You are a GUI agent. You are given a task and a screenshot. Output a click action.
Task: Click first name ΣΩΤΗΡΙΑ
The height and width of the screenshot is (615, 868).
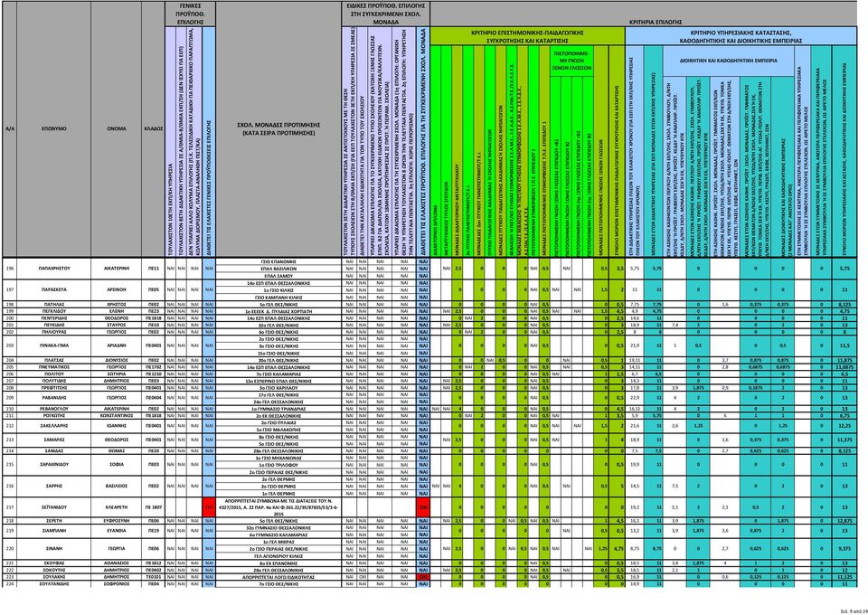(117, 374)
